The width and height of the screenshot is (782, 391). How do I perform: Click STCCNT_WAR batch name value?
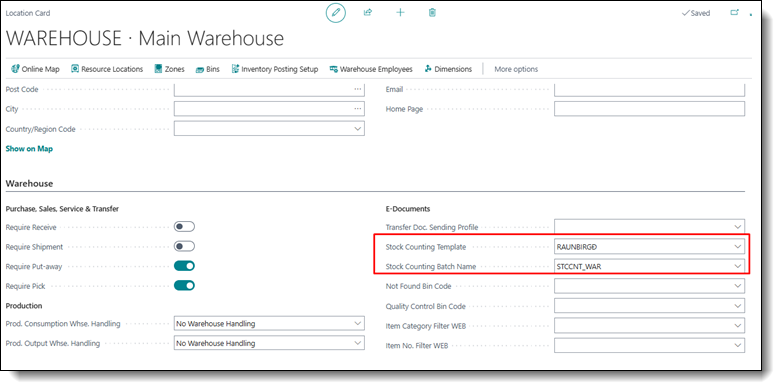tap(579, 266)
